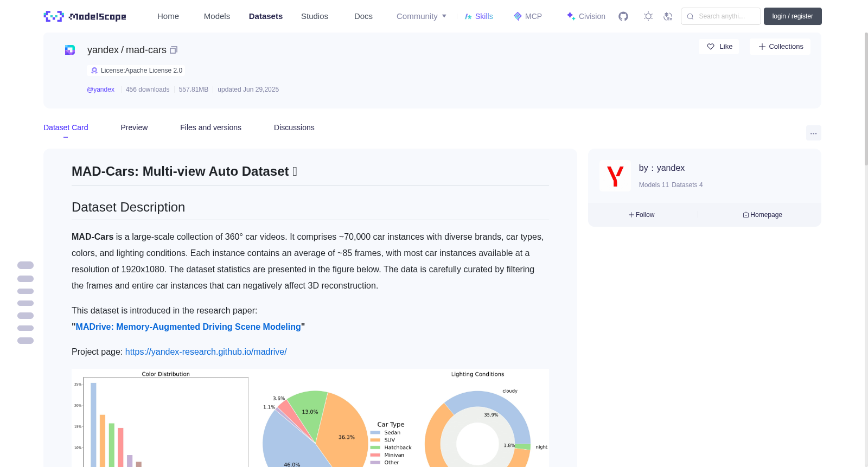Copy dataset name with the copy icon

[x=174, y=50]
